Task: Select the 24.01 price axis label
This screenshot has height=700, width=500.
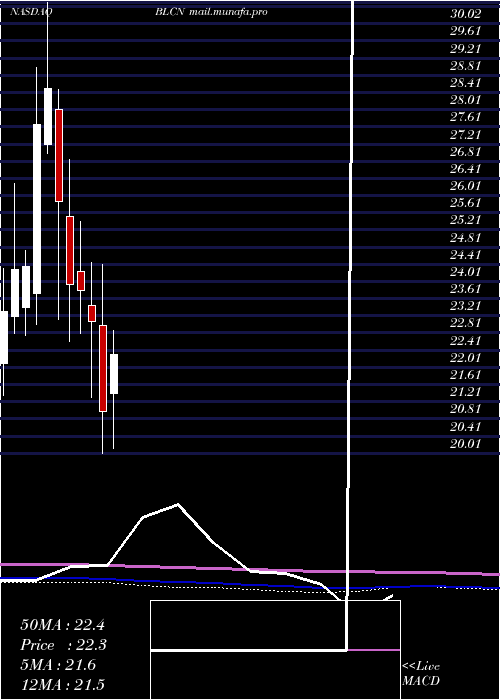Action: point(465,272)
